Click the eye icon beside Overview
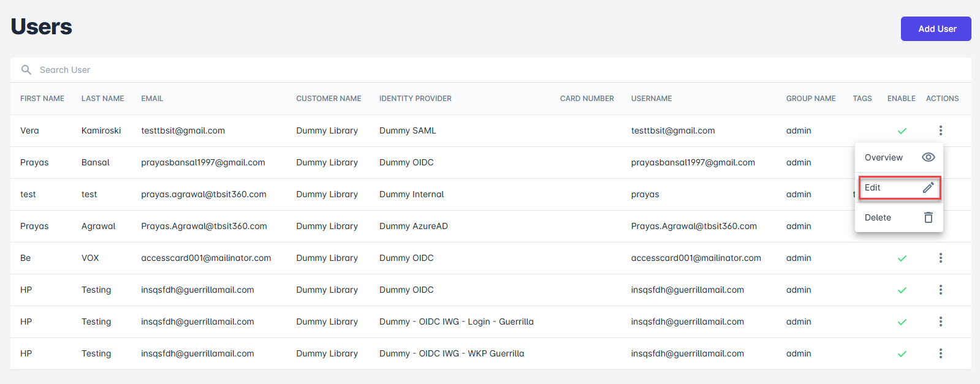 tap(928, 157)
